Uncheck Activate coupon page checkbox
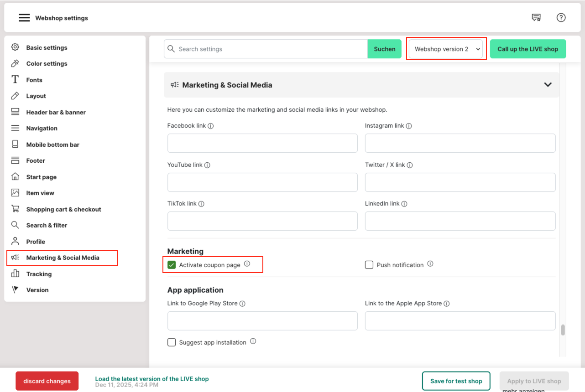The height and width of the screenshot is (392, 585). coord(172,265)
